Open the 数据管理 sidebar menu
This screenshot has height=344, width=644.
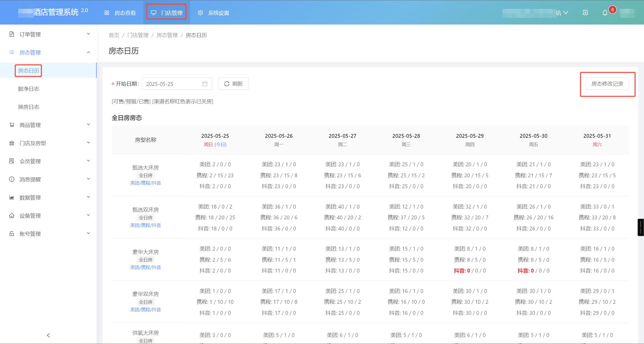point(48,197)
